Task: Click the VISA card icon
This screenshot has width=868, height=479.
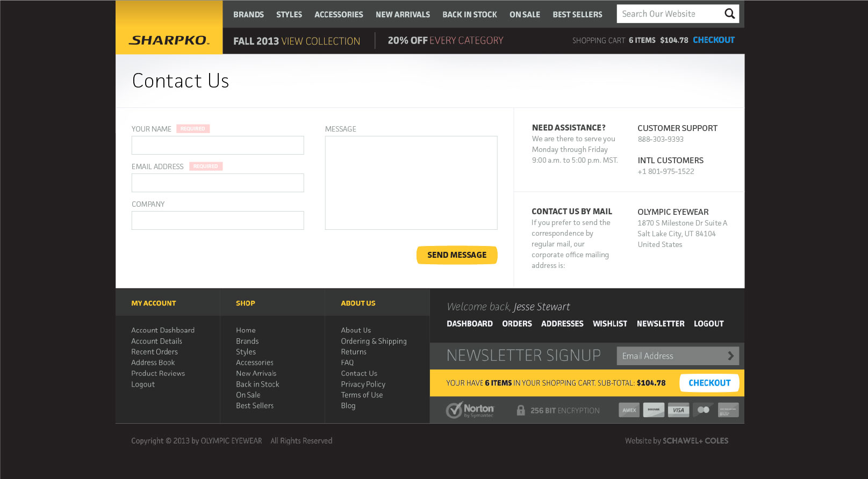Action: click(678, 410)
